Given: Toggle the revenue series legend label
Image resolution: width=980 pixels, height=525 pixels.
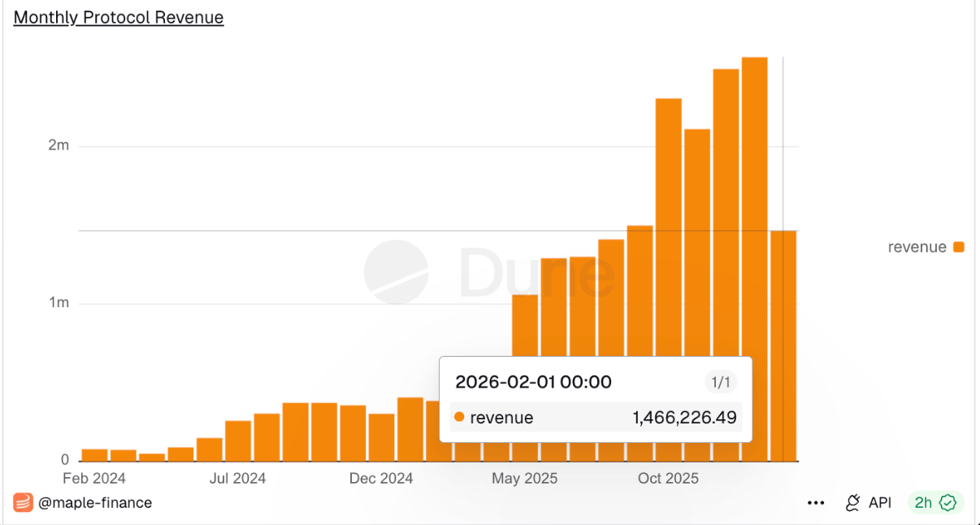Looking at the screenshot, I should point(917,247).
